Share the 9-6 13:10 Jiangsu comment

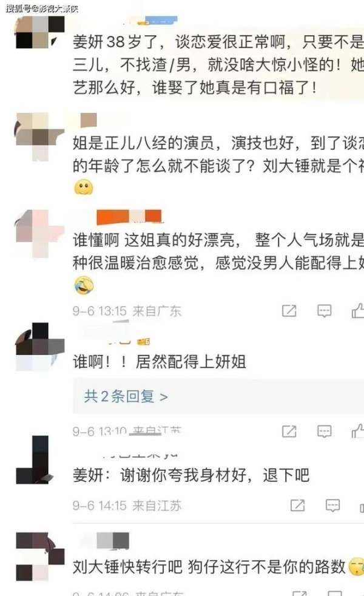pyautogui.click(x=289, y=431)
